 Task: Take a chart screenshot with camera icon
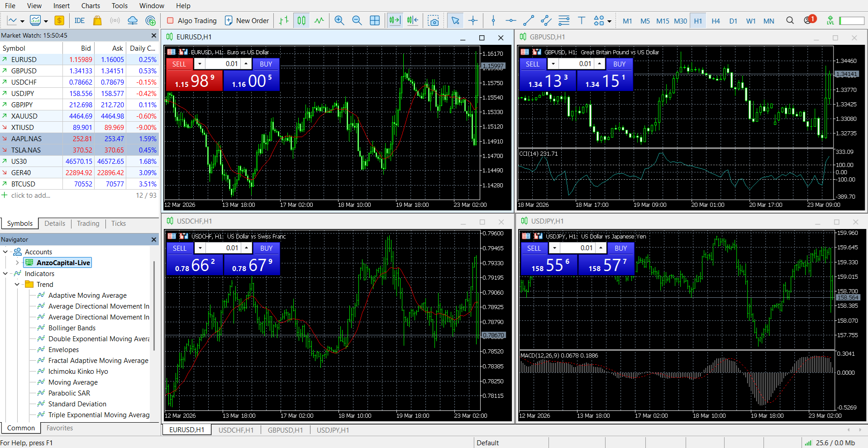433,20
